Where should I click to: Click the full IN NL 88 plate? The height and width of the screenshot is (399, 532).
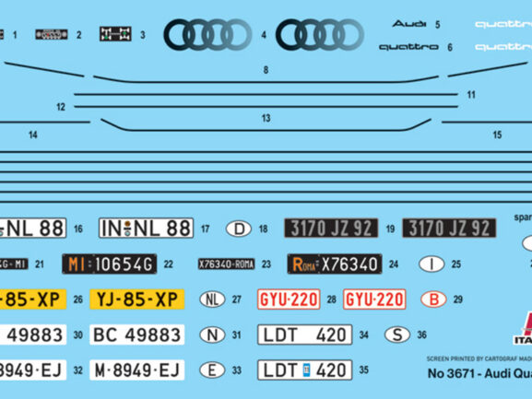point(146,228)
